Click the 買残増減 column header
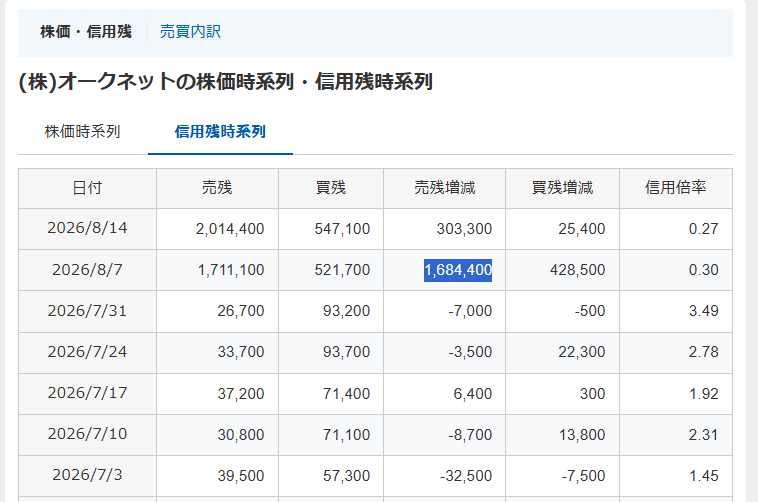Image resolution: width=758 pixels, height=502 pixels. [x=562, y=188]
